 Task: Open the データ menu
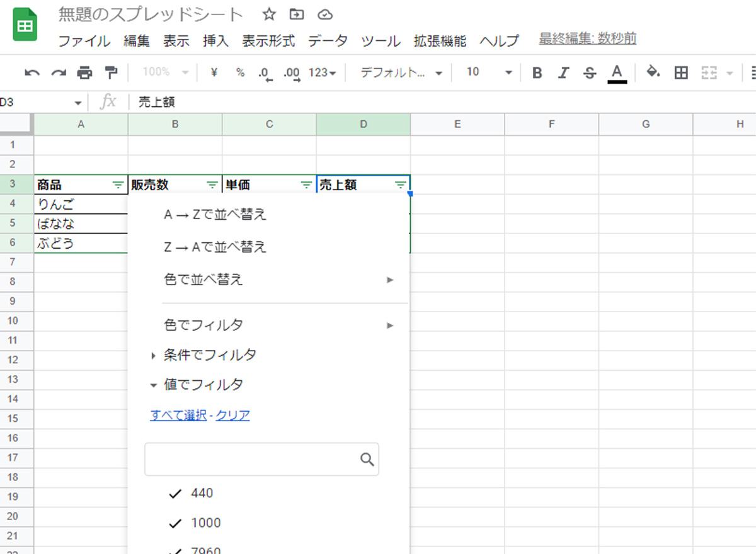click(328, 41)
